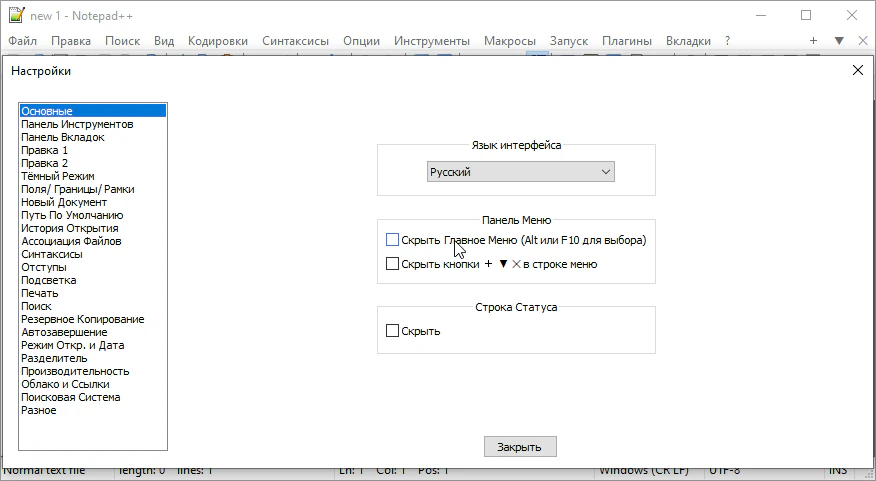
Task: Open the Язык интерфейса language dropdown
Action: [x=520, y=172]
